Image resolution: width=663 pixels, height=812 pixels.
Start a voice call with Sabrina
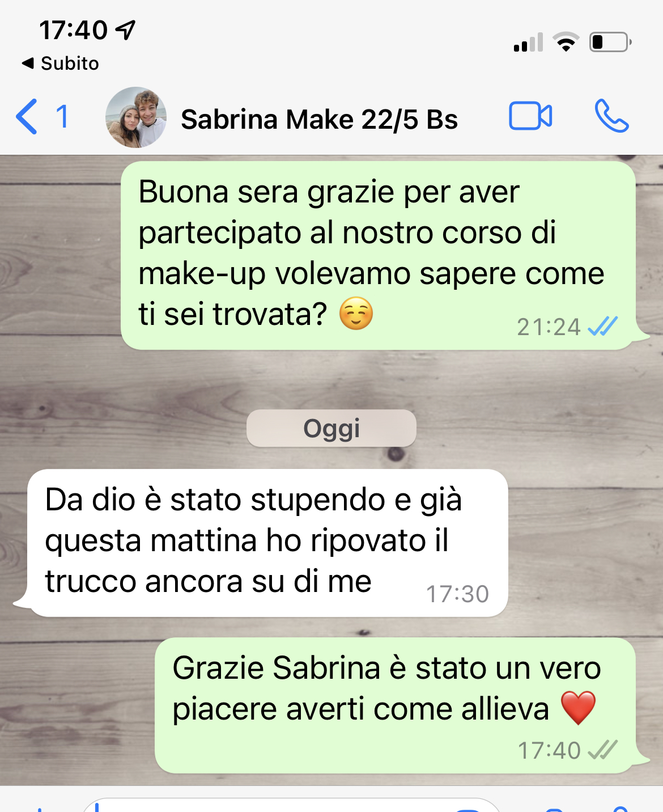(x=611, y=116)
